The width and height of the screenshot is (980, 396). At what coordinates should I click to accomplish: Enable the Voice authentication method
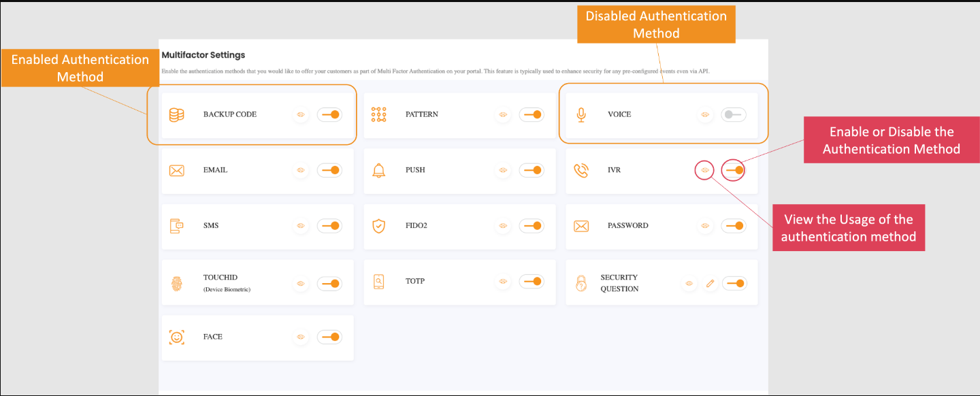pyautogui.click(x=733, y=114)
